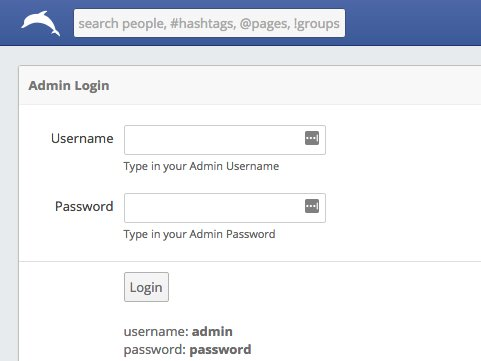
Task: Click the Password field label
Action: tap(84, 206)
